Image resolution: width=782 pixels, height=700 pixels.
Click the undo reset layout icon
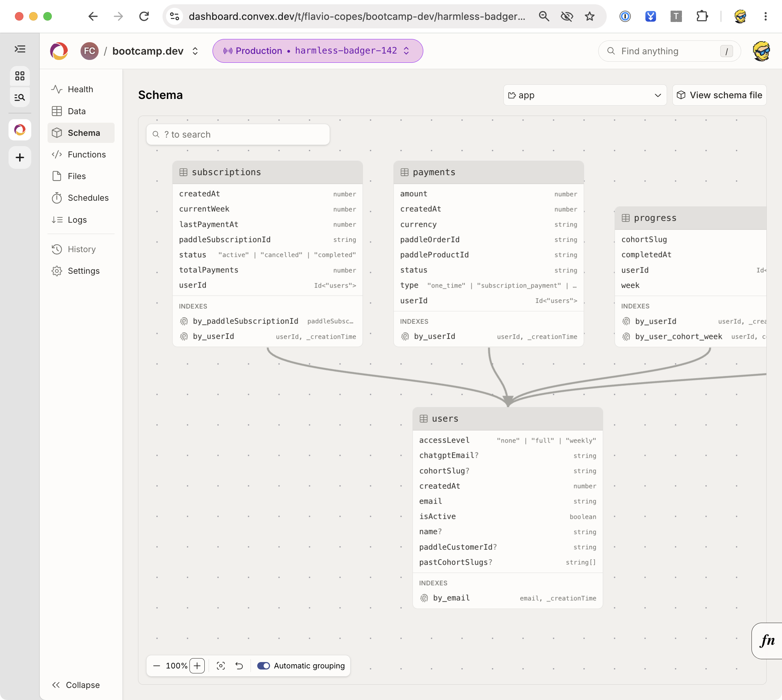pos(239,666)
